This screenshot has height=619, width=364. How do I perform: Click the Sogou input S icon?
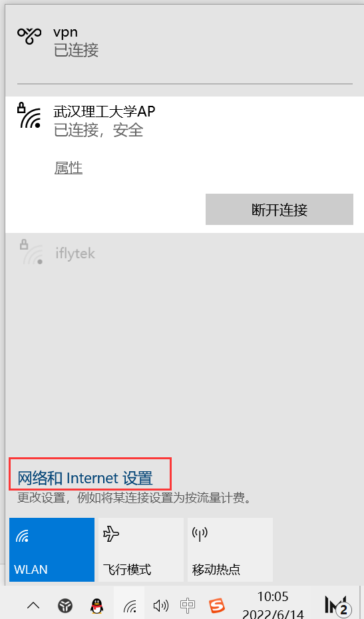point(217,605)
